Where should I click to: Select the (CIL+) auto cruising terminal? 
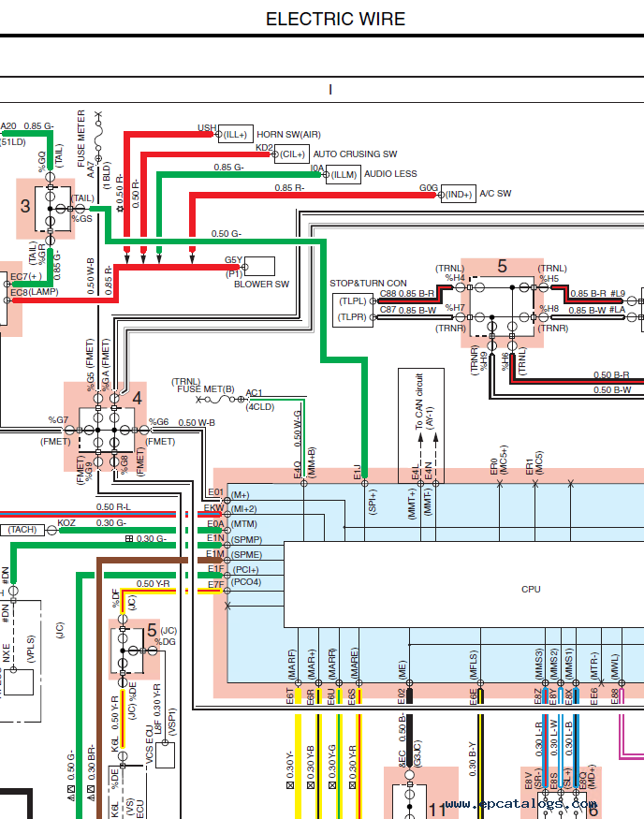[x=293, y=154]
